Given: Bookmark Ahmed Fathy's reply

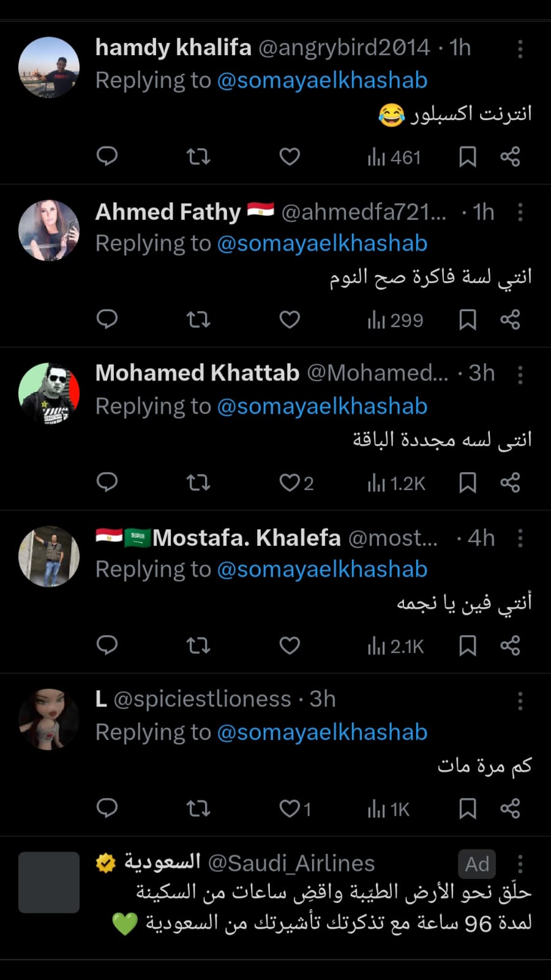Looking at the screenshot, I should [x=468, y=320].
